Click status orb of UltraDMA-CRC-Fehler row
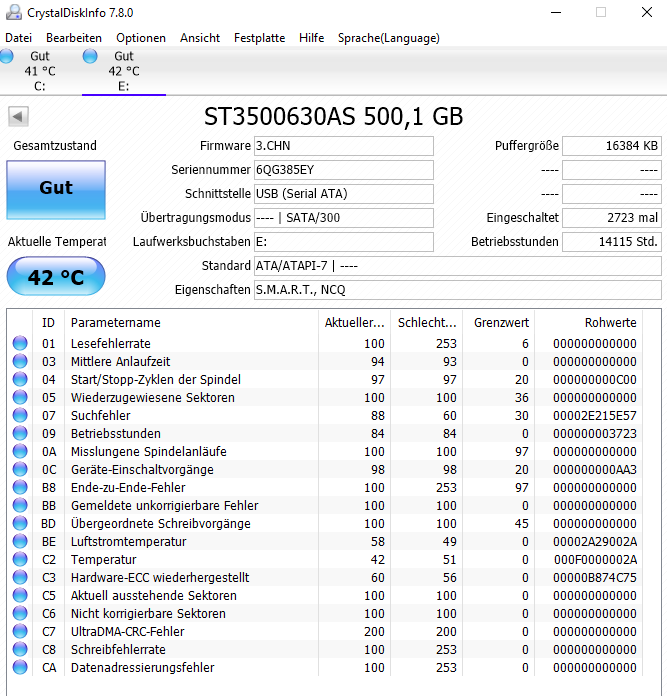Screen dimensions: 667x696 click(x=20, y=631)
